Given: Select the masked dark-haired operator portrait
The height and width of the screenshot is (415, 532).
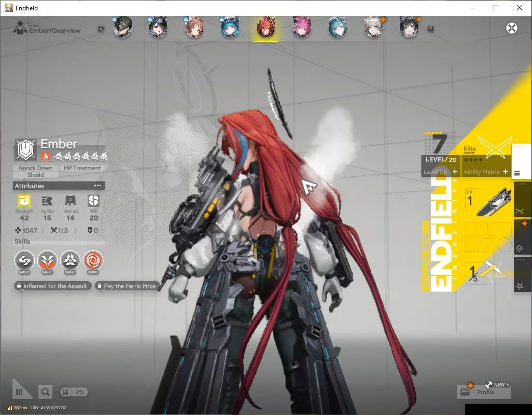Looking at the screenshot, I should pos(122,27).
